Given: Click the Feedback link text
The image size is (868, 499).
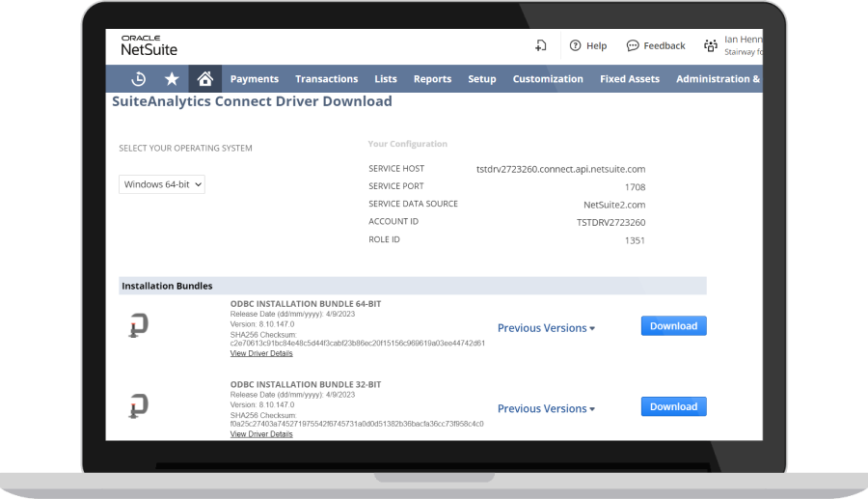Looking at the screenshot, I should (665, 45).
